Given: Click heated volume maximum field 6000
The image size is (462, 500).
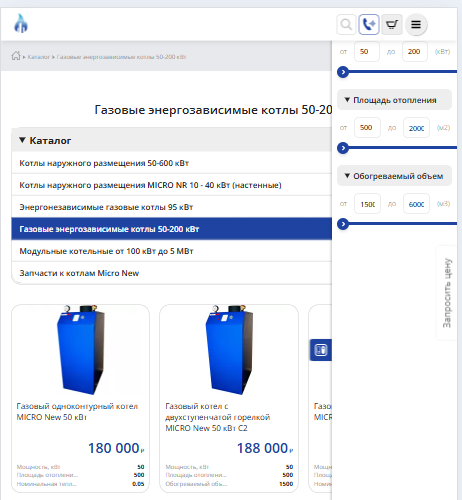Looking at the screenshot, I should (416, 204).
